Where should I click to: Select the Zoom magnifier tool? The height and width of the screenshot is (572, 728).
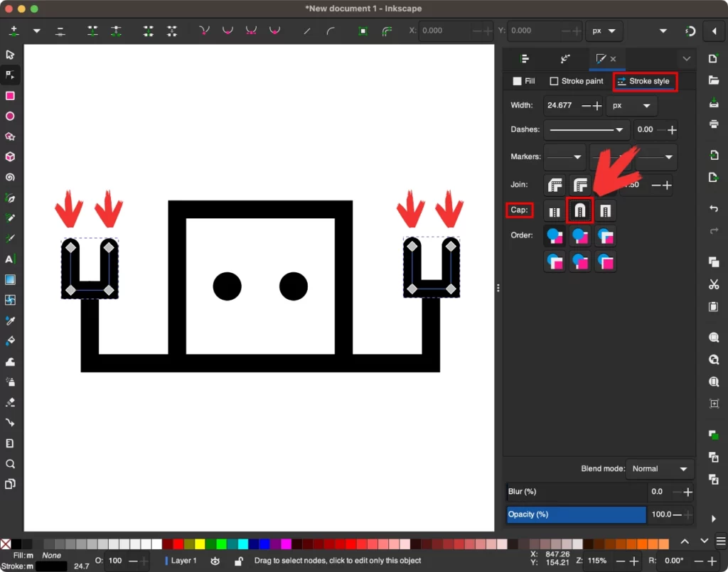(10, 464)
